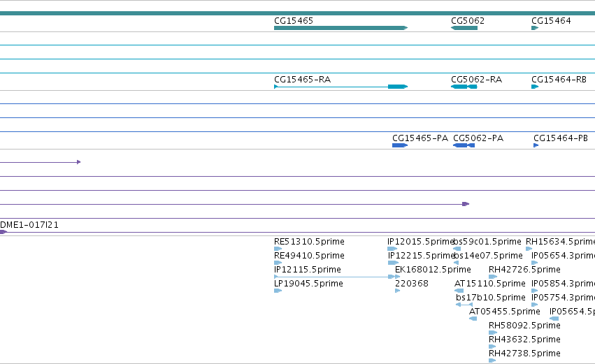Select the IP12015.5prime EST label
The image size is (595, 364).
(420, 242)
